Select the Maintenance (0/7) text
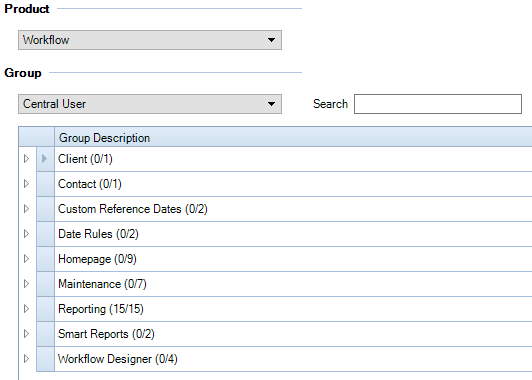This screenshot has width=532, height=380. pyautogui.click(x=102, y=284)
